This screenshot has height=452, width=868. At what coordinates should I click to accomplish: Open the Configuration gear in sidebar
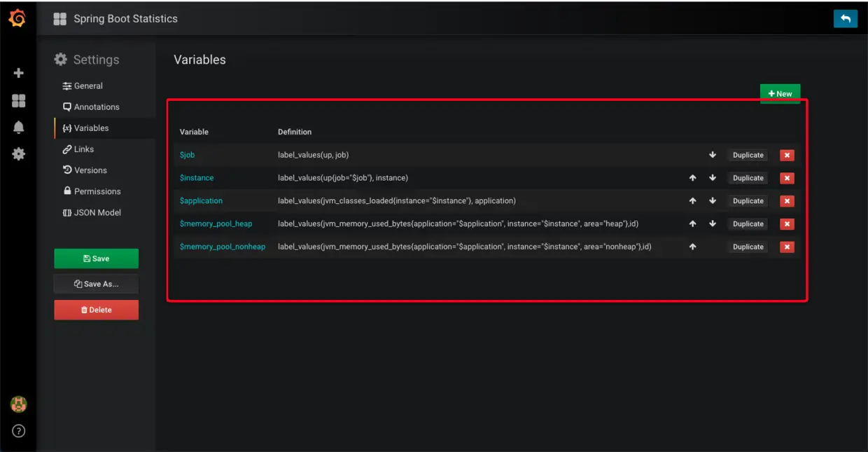click(x=19, y=154)
